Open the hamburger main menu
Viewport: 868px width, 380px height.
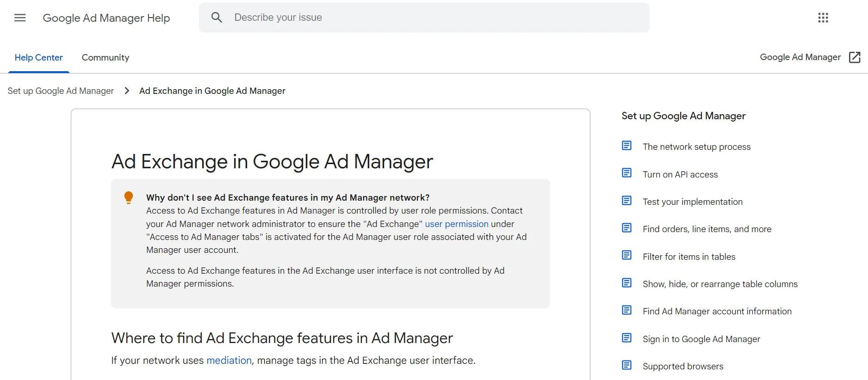pos(20,18)
